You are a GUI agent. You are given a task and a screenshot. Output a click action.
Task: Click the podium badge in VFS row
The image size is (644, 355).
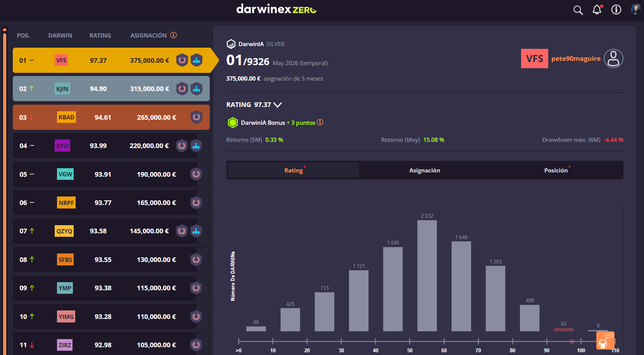[197, 60]
